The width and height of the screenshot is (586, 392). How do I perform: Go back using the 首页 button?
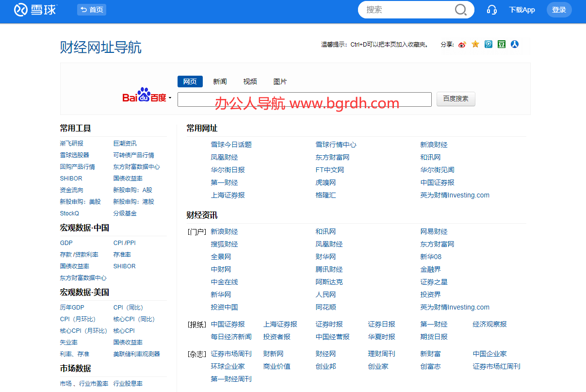92,10
